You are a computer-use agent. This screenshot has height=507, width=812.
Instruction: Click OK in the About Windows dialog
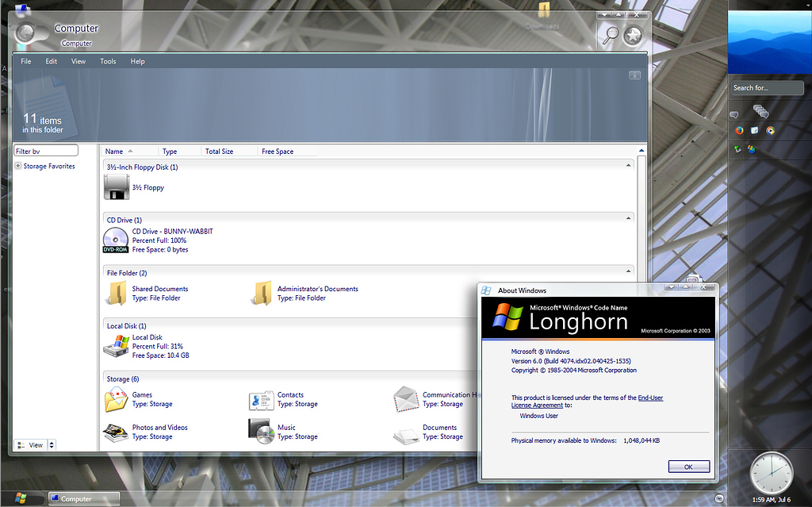(688, 466)
